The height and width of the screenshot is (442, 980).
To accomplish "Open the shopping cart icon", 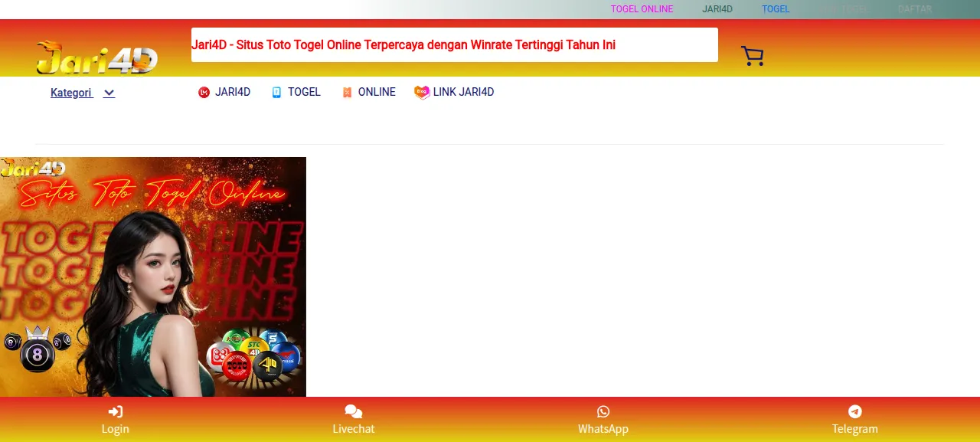I will 752,56.
